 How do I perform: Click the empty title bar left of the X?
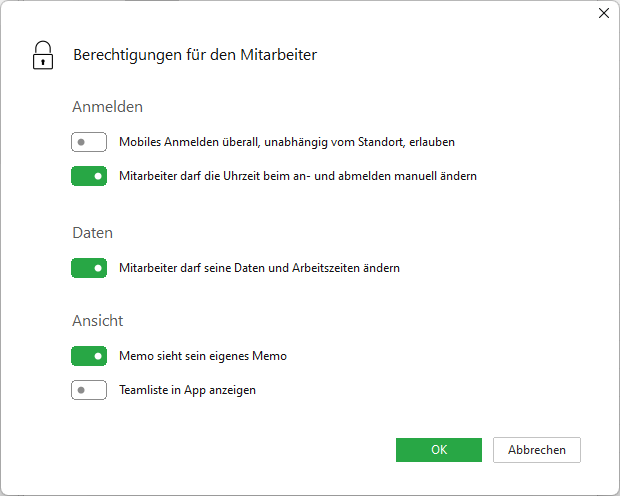(300, 14)
